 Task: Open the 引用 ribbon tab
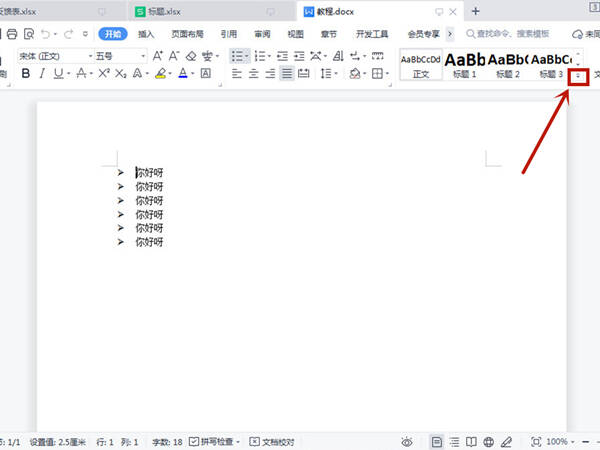coord(229,34)
